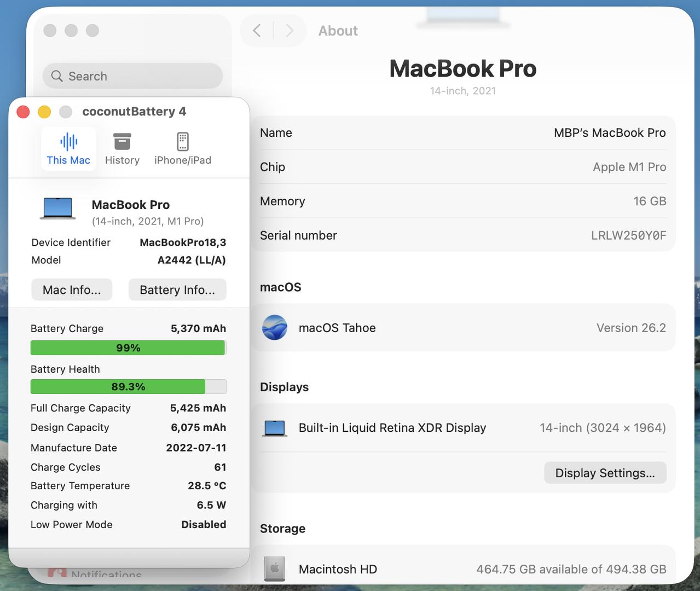
Task: Click the Name row showing MBP's MacBook Pro
Action: [462, 133]
